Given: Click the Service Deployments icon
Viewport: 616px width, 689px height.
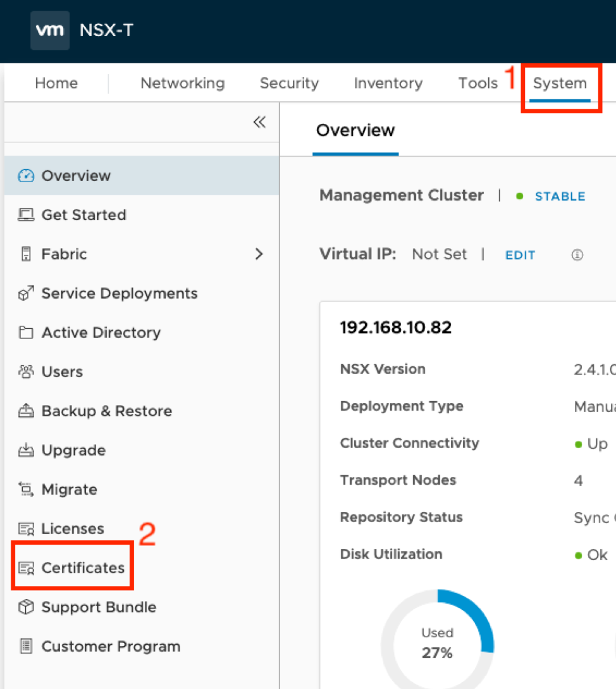Looking at the screenshot, I should coord(26,293).
